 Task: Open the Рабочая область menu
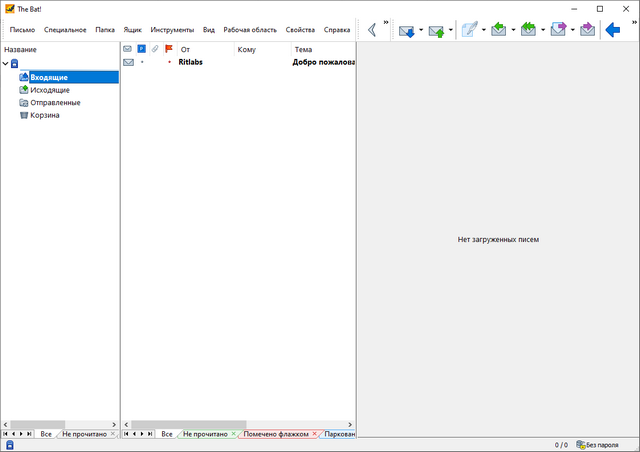(x=250, y=30)
